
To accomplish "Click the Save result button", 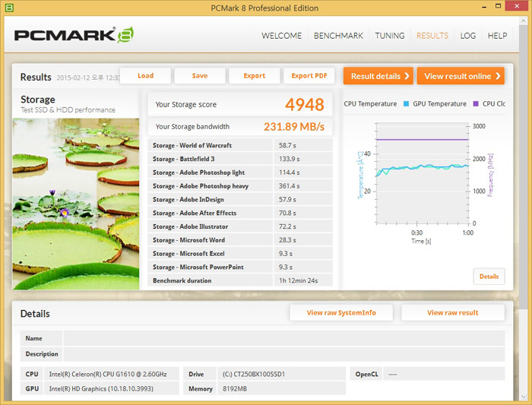I will [200, 76].
